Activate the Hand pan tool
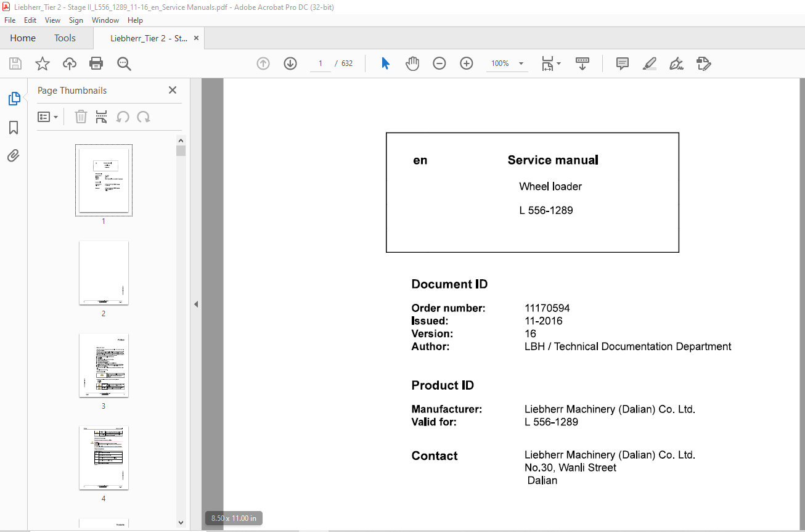805x532 pixels. coord(412,63)
